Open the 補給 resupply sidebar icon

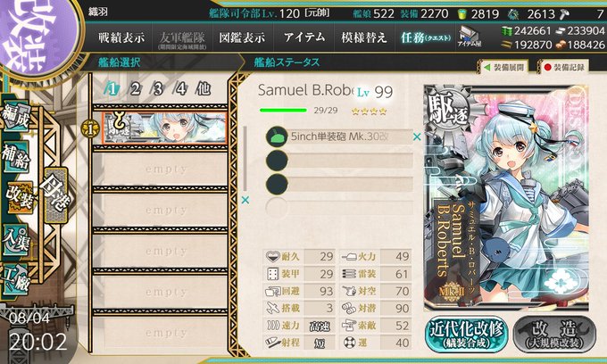point(16,157)
